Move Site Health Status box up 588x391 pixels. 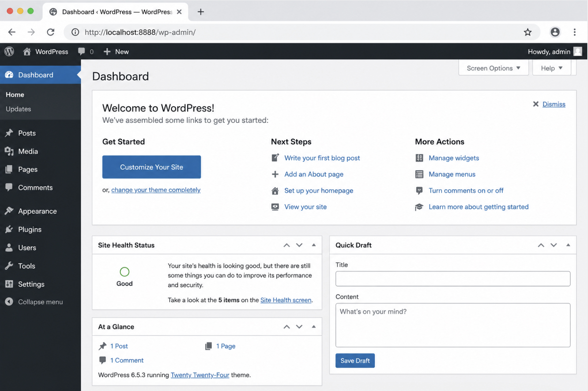coord(287,245)
